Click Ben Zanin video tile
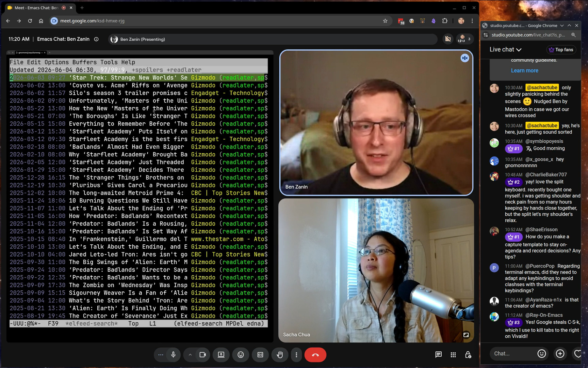 tap(376, 123)
